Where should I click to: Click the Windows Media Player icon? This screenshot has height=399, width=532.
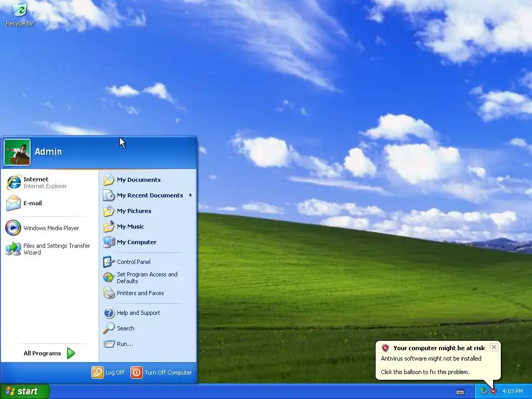13,228
